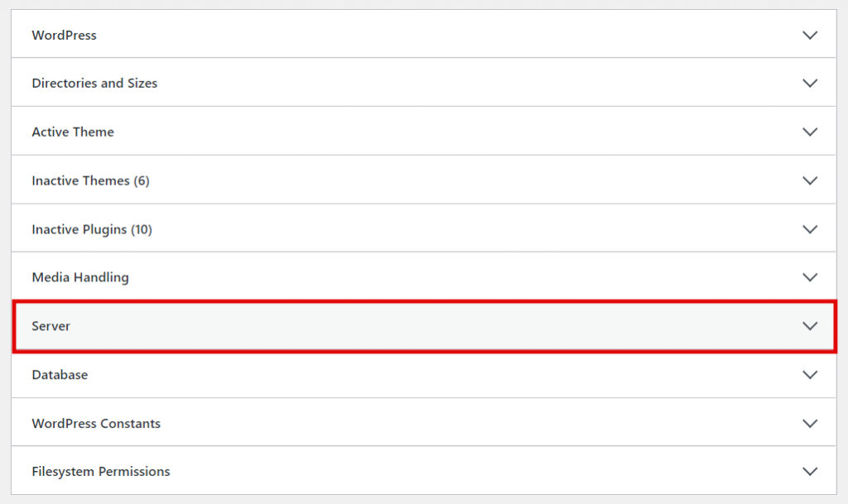Open the WordPress Constants section row
This screenshot has width=848, height=504.
pos(95,423)
